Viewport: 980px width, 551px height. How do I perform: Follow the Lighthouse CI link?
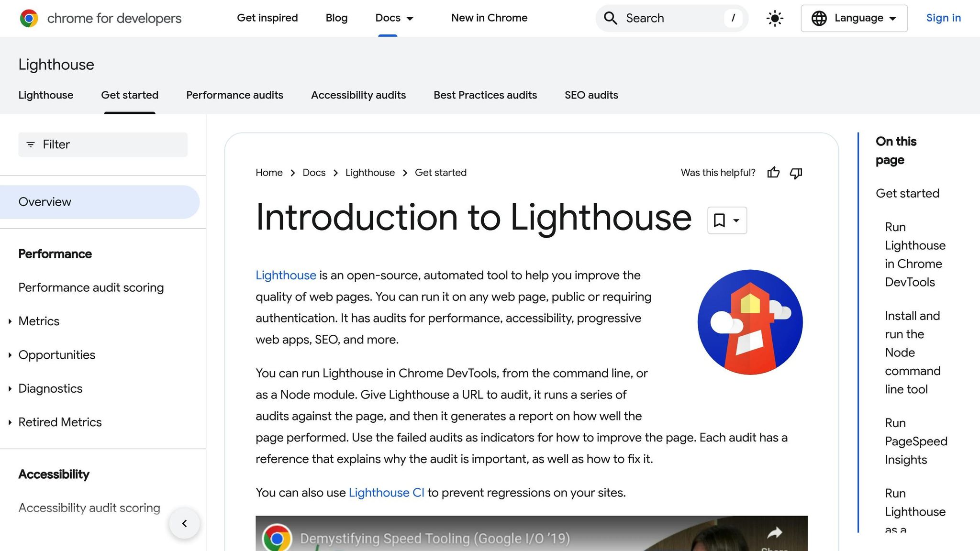386,493
